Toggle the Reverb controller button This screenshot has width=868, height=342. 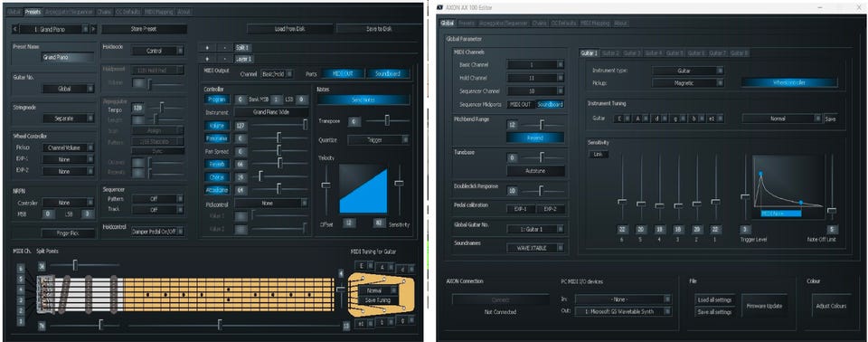tap(217, 164)
